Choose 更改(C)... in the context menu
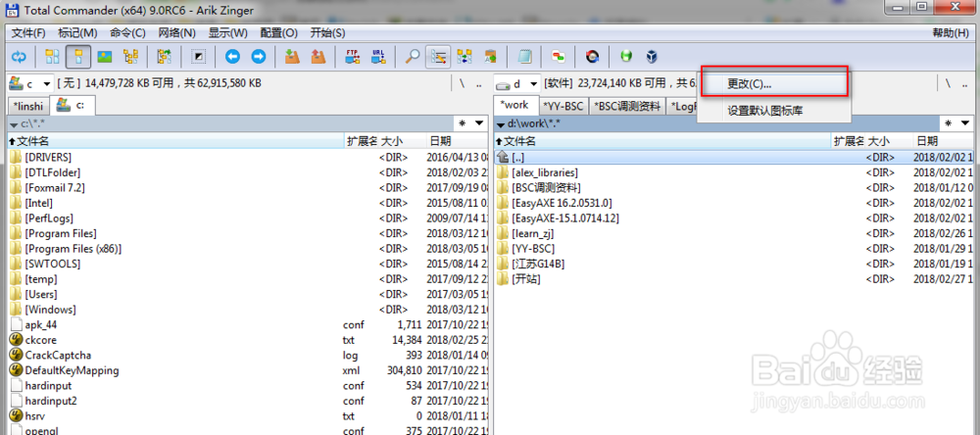The height and width of the screenshot is (435, 980). [774, 83]
